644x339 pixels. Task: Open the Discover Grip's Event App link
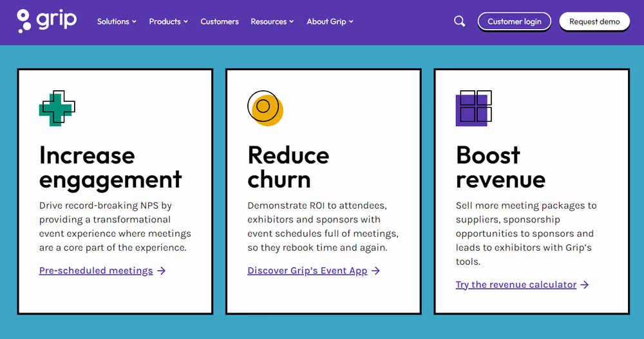(x=307, y=271)
